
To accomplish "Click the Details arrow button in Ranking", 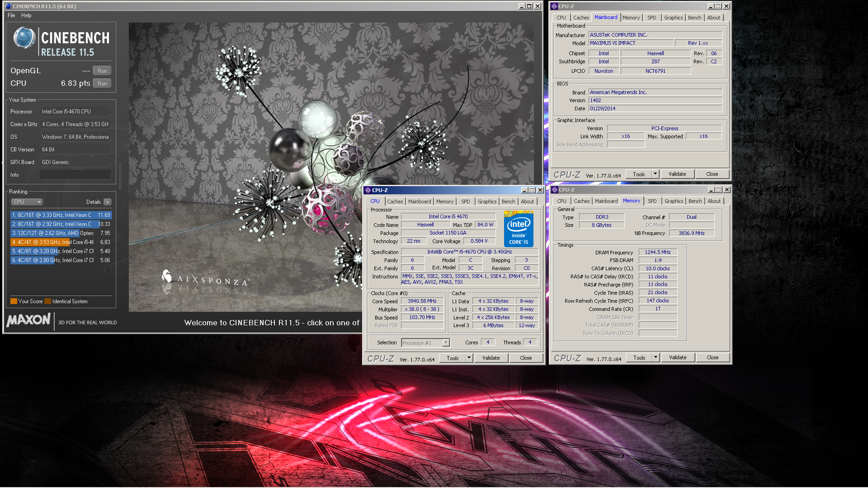I will click(x=107, y=202).
